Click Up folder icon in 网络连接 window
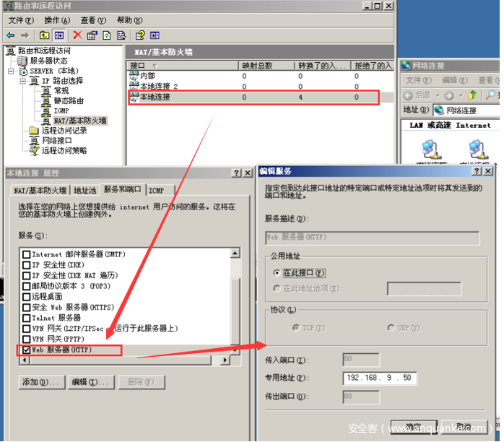This screenshot has height=442, width=504. pos(472,95)
